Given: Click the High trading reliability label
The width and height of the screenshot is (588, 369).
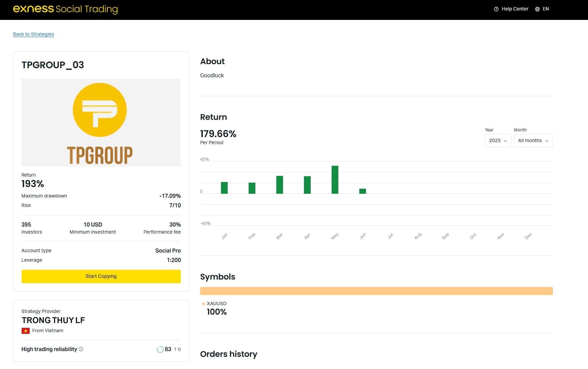Looking at the screenshot, I should [49, 349].
